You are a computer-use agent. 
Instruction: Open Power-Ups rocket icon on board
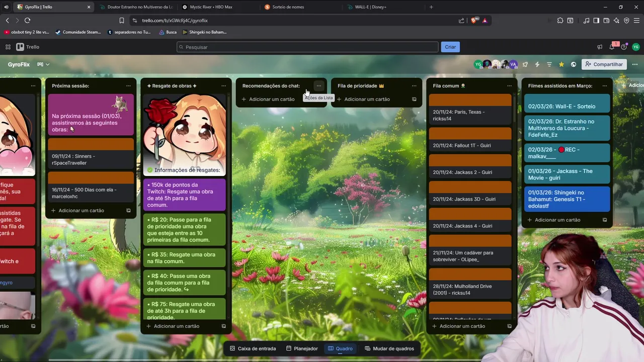click(525, 64)
